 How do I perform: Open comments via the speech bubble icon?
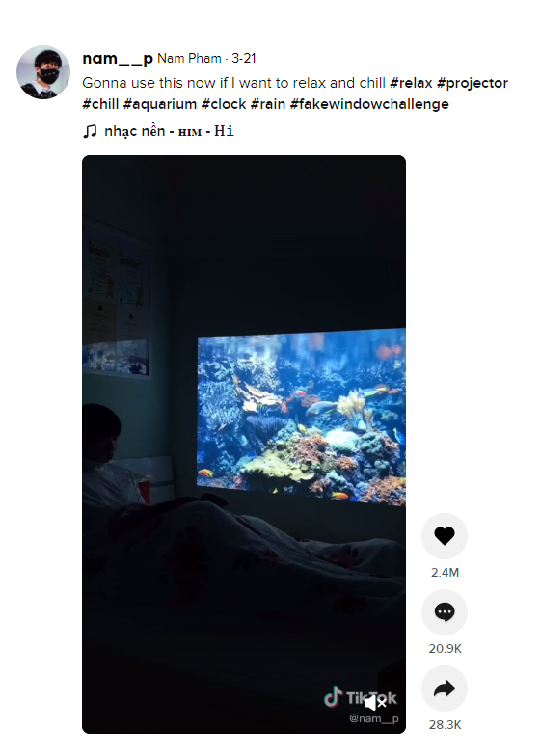pos(444,611)
